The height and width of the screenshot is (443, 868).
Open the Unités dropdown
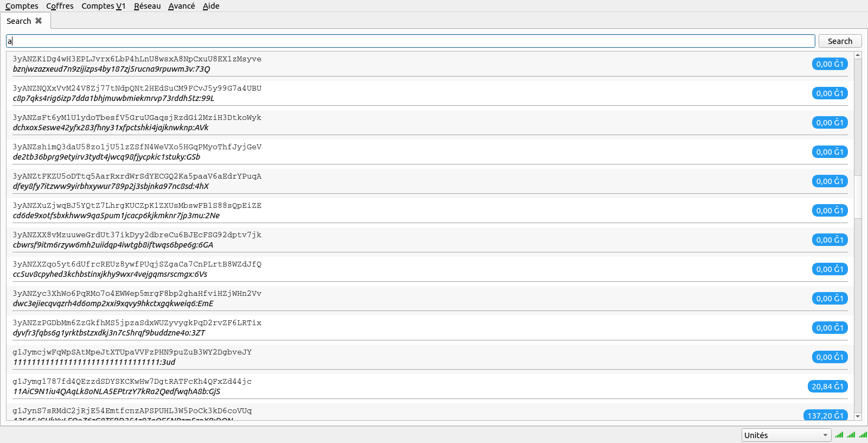tap(786, 435)
